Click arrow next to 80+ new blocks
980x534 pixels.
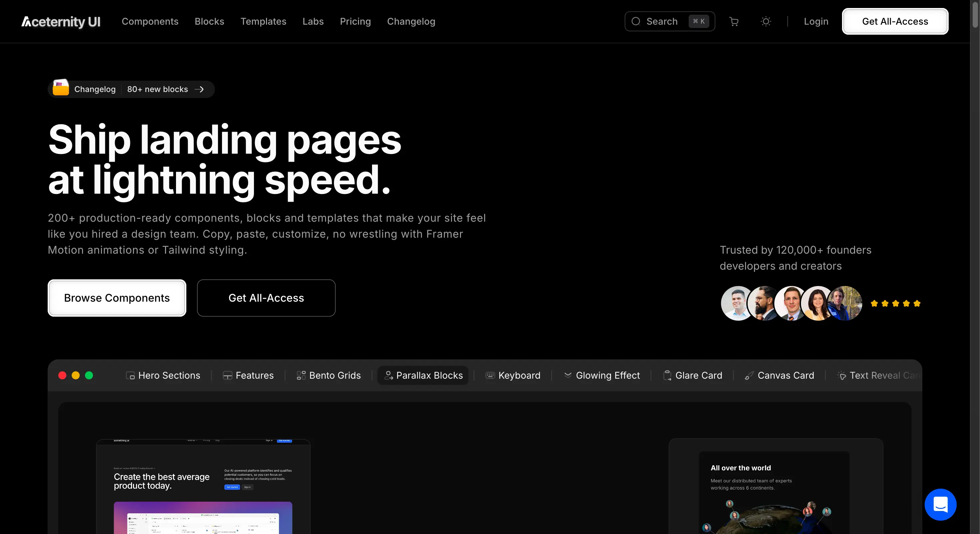[199, 89]
